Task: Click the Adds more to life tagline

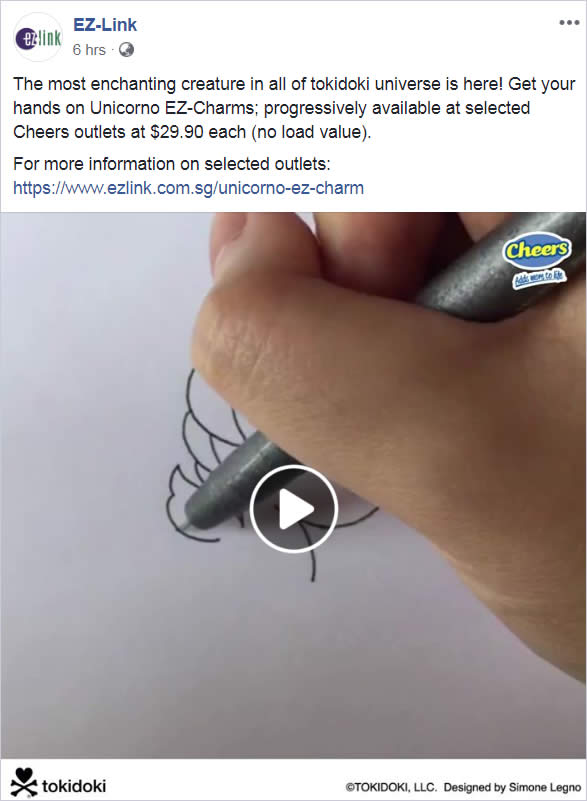Action: [x=539, y=278]
